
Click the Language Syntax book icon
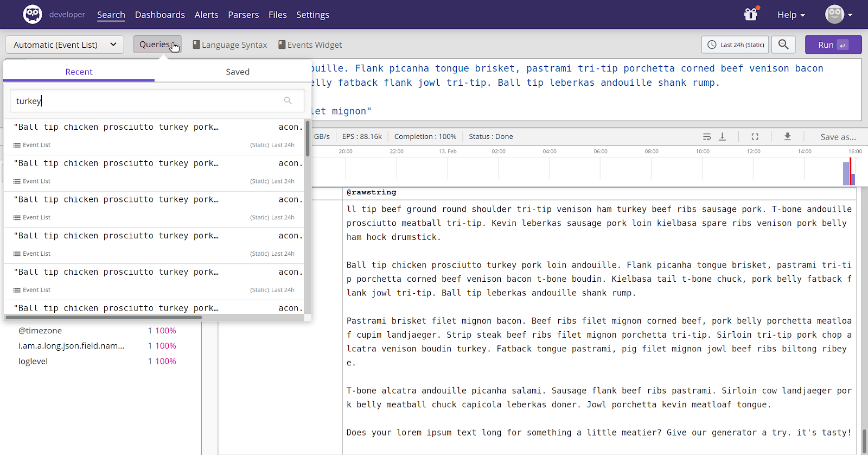click(196, 45)
